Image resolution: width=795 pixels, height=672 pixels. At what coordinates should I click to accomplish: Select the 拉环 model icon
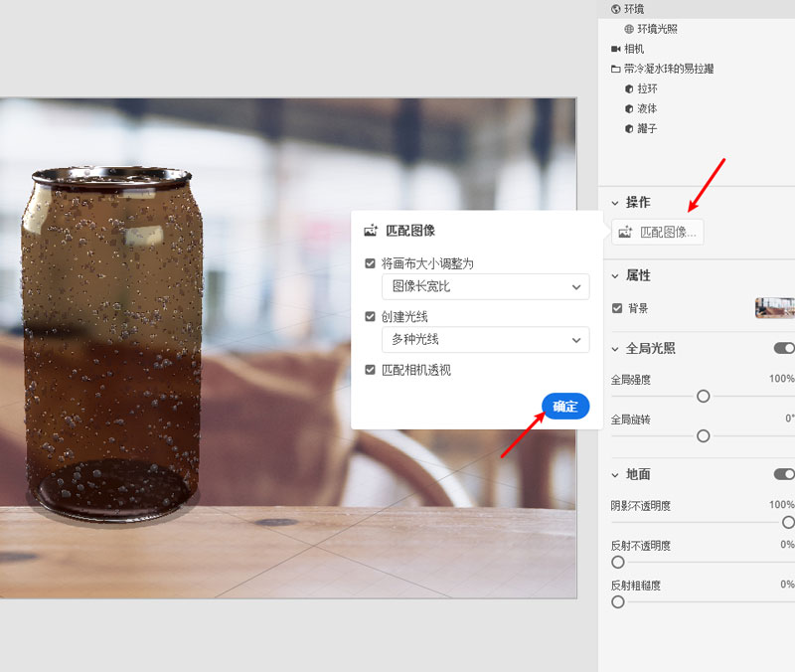(629, 88)
